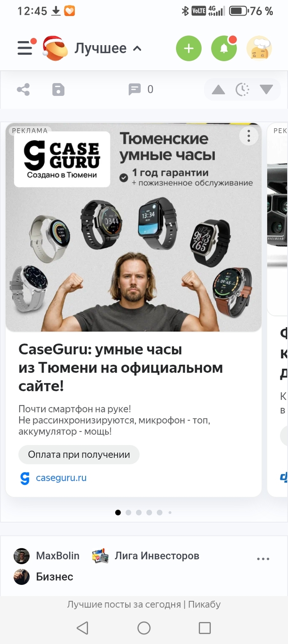This screenshot has height=644, width=288.
Task: Upvote the post with up arrow
Action: 218,89
